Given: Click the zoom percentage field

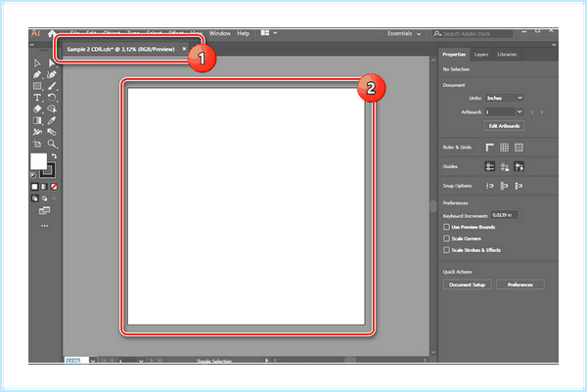Looking at the screenshot, I should [x=76, y=361].
